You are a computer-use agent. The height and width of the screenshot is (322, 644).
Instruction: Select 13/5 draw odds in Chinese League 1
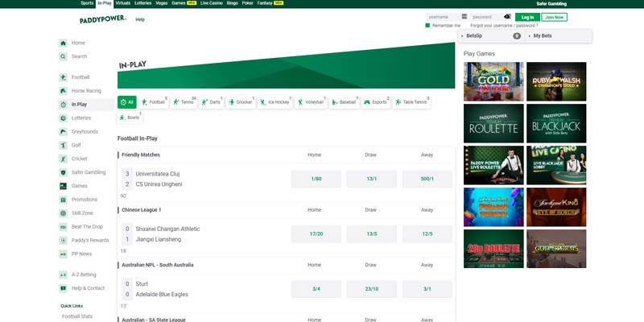point(372,234)
